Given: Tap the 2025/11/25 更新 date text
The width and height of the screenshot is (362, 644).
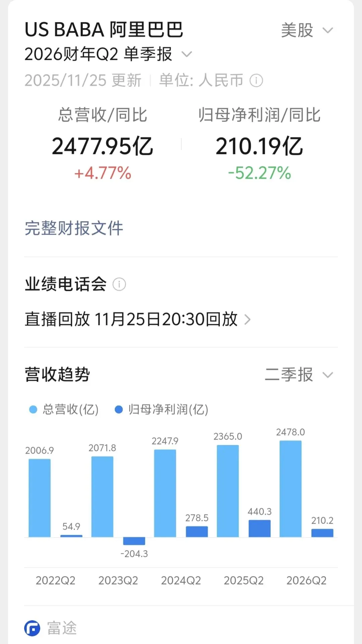Looking at the screenshot, I should (x=83, y=80).
